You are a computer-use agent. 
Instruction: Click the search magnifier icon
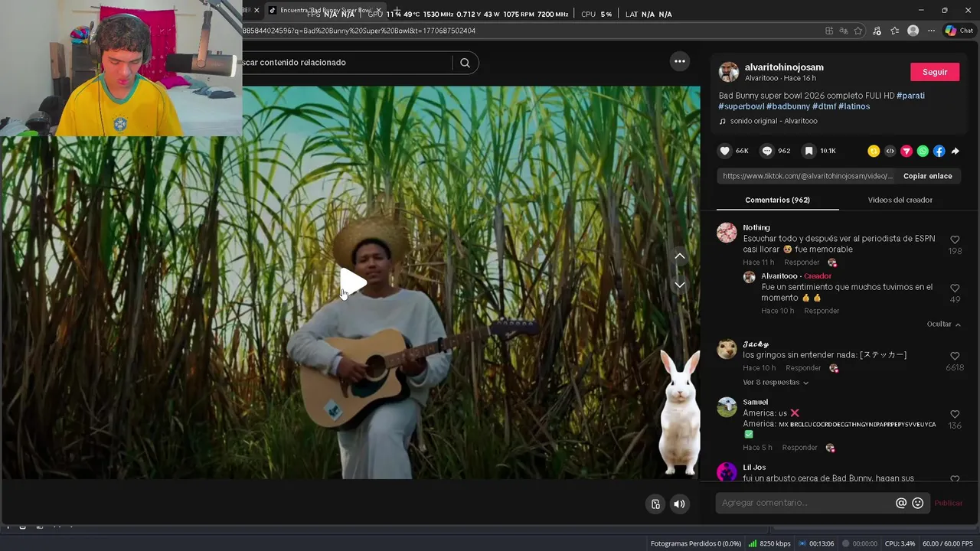[x=465, y=63]
